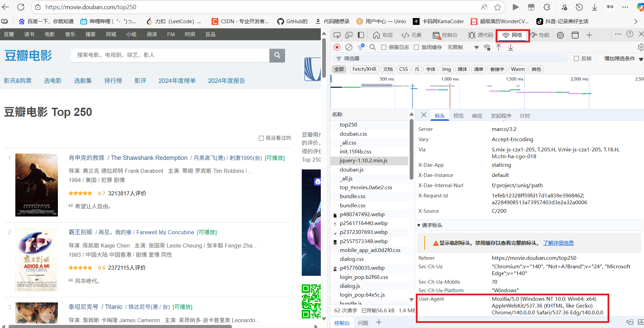Open the memory chip tool icon in DevTools
This screenshot has width=644, height=328.
click(560, 35)
